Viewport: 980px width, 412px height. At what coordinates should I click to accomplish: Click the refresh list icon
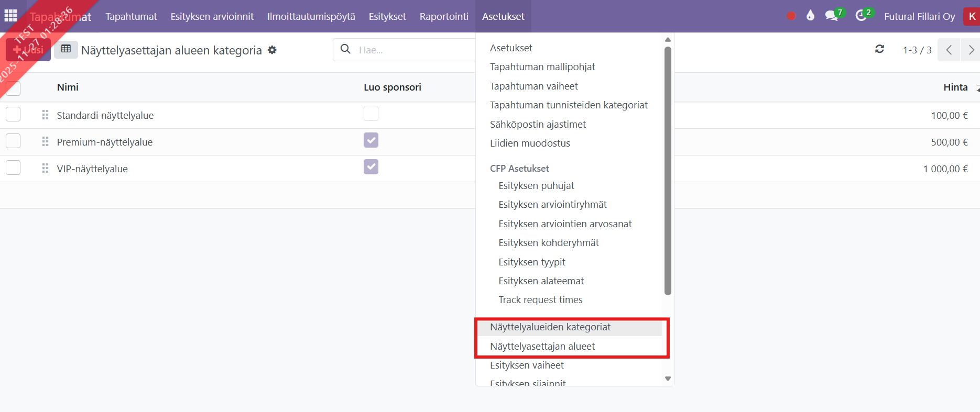pos(879,49)
